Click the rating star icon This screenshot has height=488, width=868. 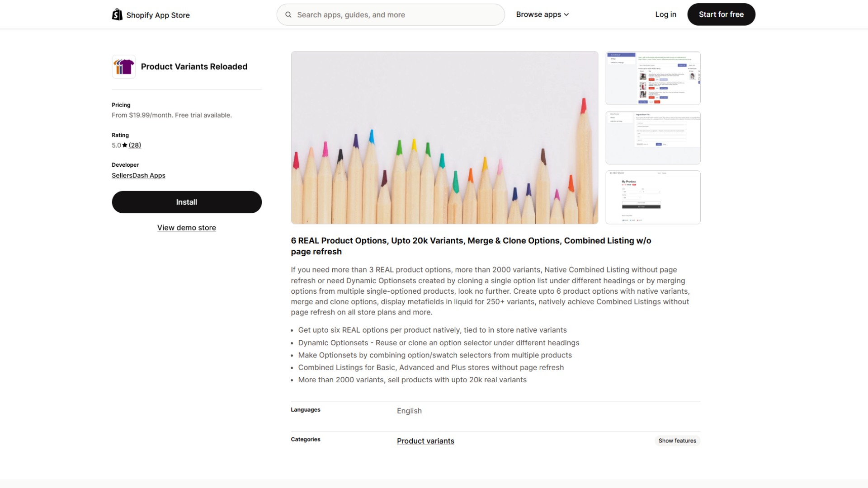pyautogui.click(x=125, y=145)
